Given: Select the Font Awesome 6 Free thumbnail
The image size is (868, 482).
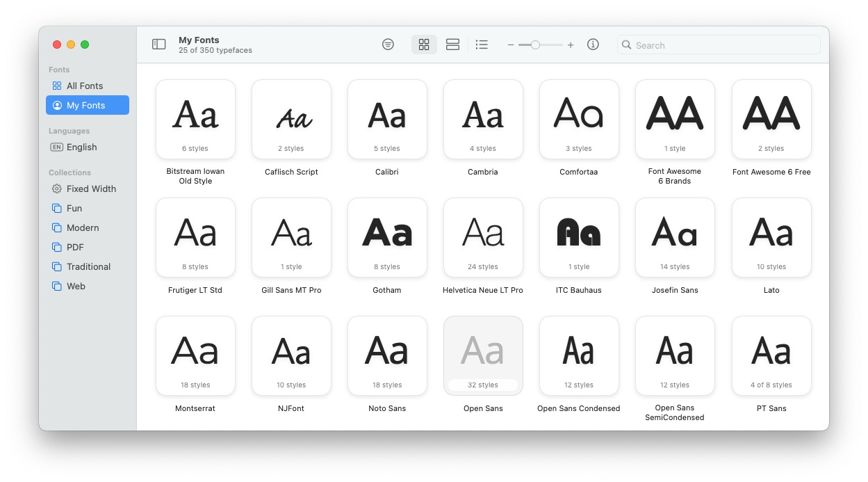Looking at the screenshot, I should click(771, 119).
